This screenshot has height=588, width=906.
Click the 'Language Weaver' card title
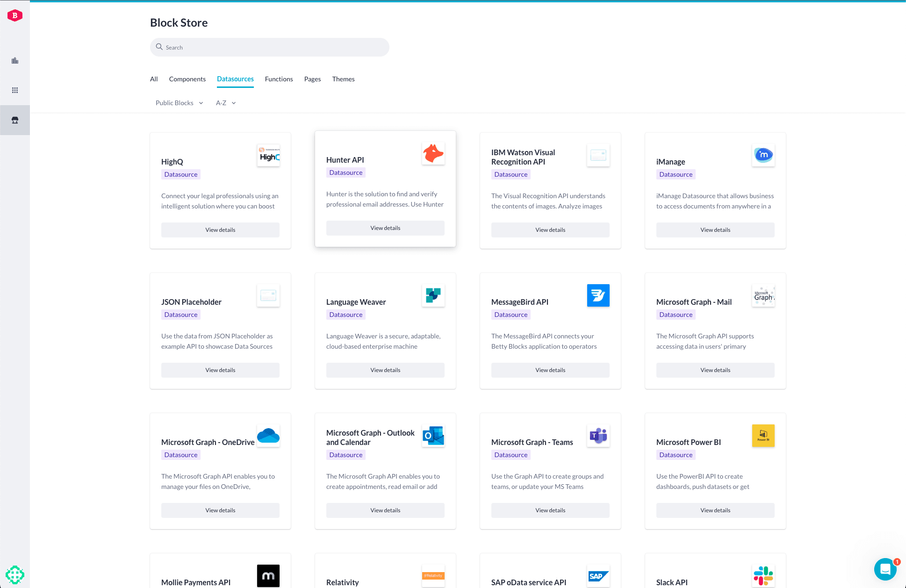pyautogui.click(x=356, y=302)
